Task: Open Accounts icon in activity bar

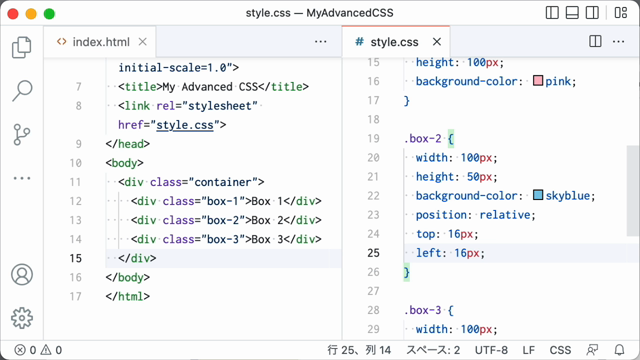Action: (x=22, y=274)
